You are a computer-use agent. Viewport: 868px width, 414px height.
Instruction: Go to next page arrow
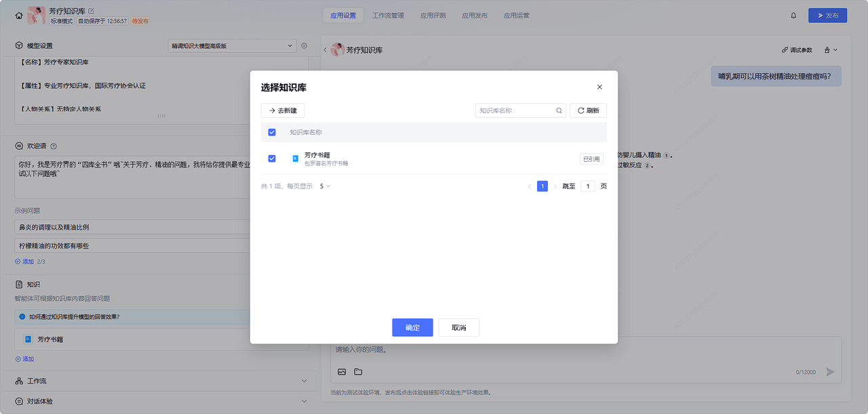[x=555, y=186]
